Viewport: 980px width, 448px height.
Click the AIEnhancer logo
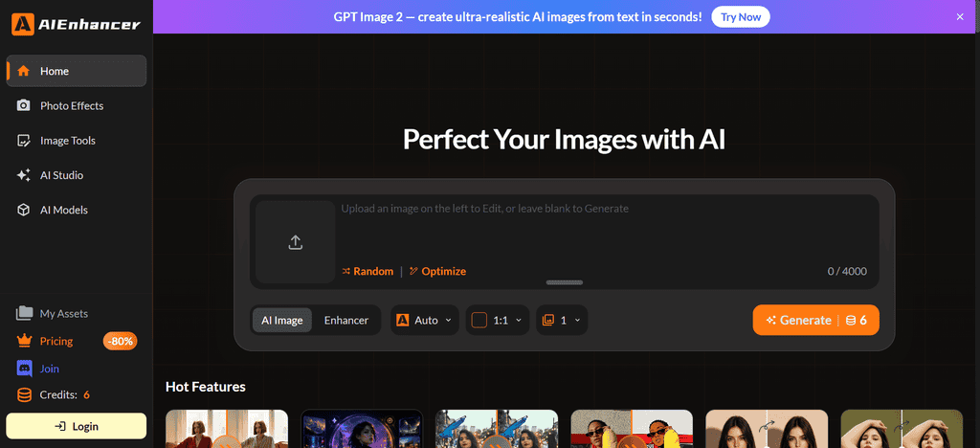click(76, 24)
